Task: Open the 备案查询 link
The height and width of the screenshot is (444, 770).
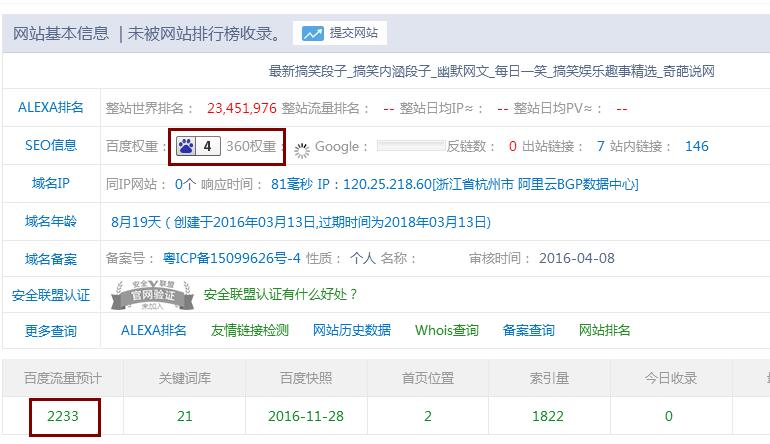Action: (x=528, y=330)
